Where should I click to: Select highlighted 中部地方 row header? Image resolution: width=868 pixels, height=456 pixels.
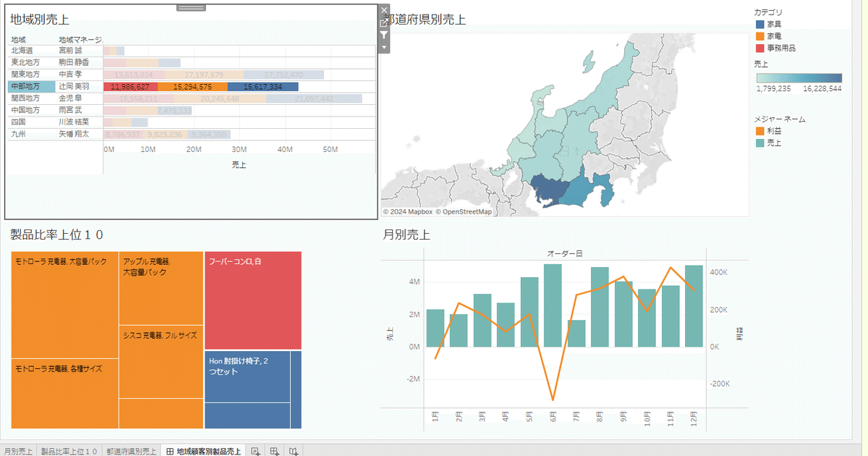32,86
